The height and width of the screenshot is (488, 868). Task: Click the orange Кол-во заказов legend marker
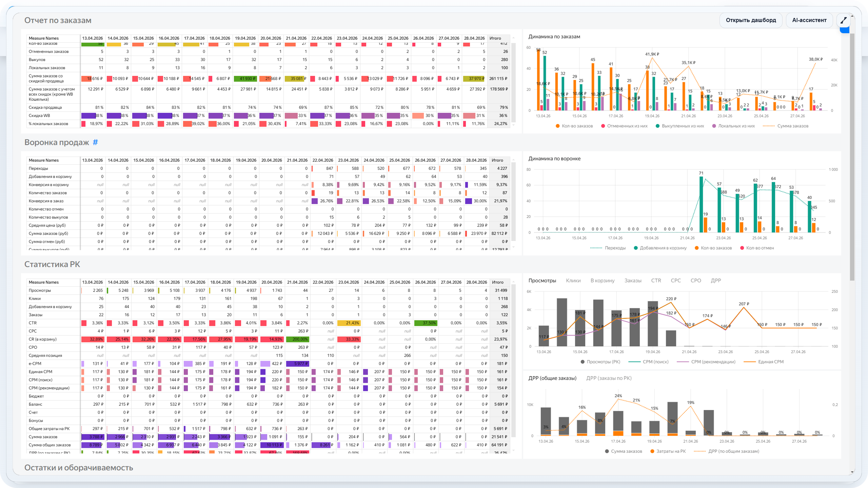coord(557,126)
